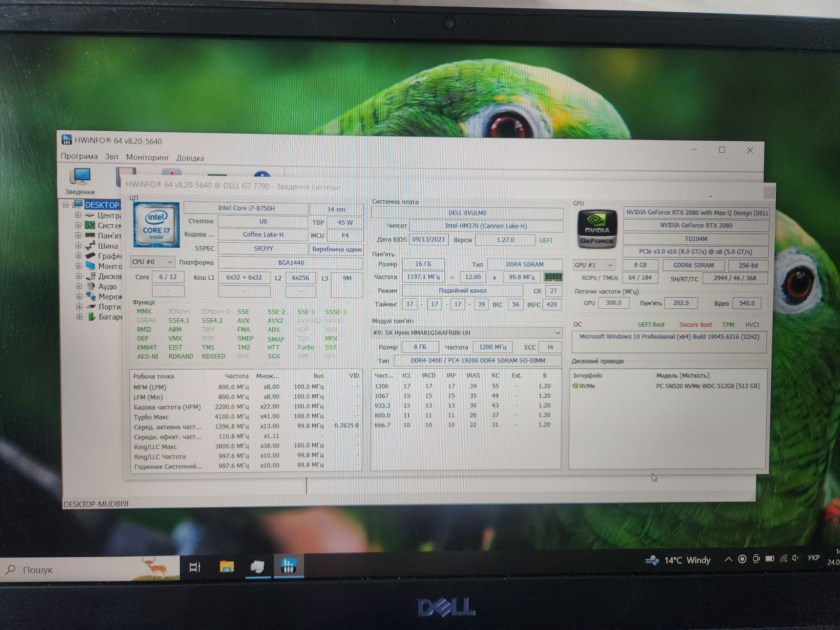Select the processor chip icon beside Центр
Viewport: 840px width, 630px height.
[x=90, y=215]
